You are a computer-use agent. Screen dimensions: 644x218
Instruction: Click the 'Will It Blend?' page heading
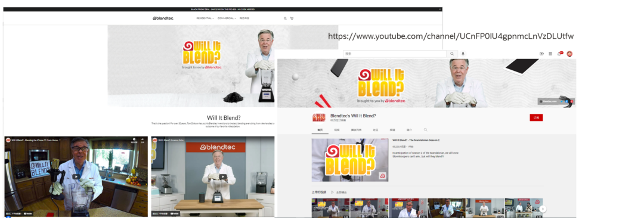coord(224,117)
